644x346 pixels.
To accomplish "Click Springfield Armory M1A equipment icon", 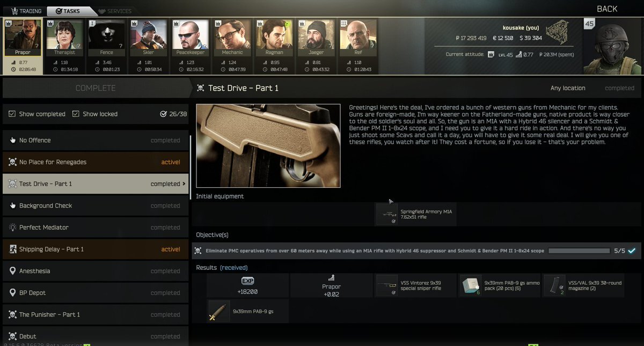I will tap(386, 214).
